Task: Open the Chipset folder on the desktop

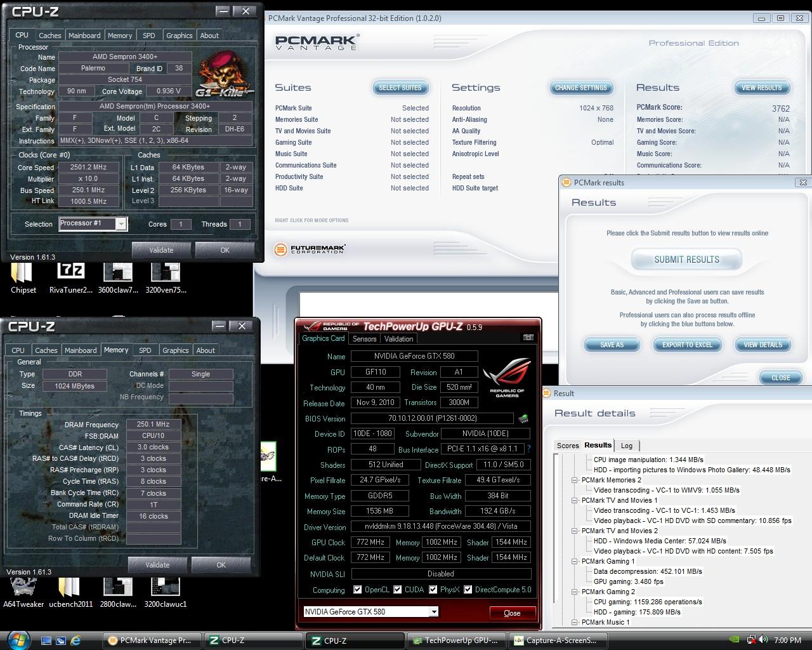Action: pyautogui.click(x=23, y=278)
